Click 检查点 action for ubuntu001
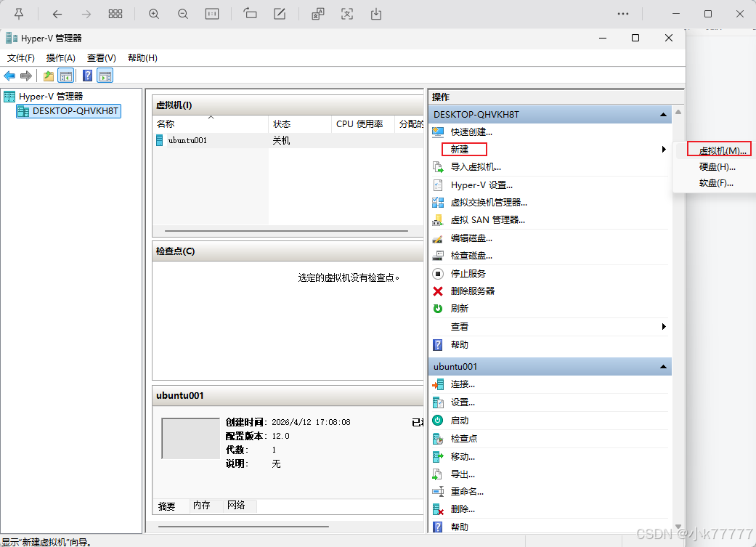Viewport: 756px width, 547px height. point(464,439)
